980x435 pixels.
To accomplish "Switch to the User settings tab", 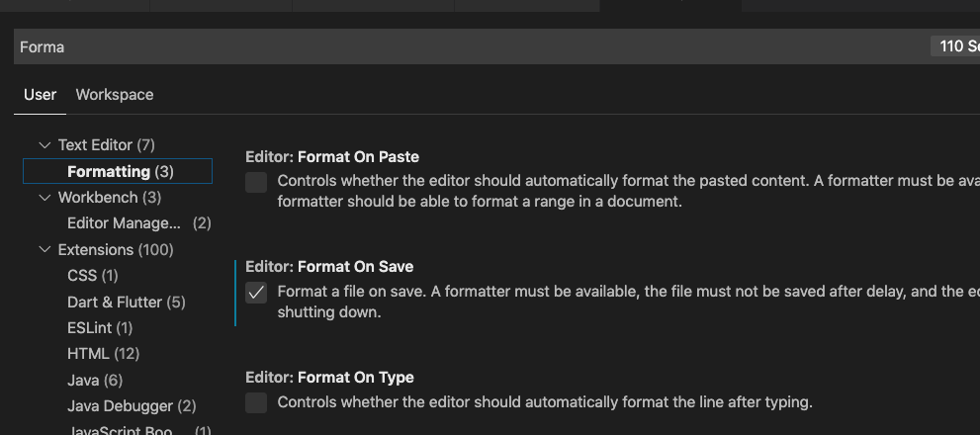I will 41,95.
